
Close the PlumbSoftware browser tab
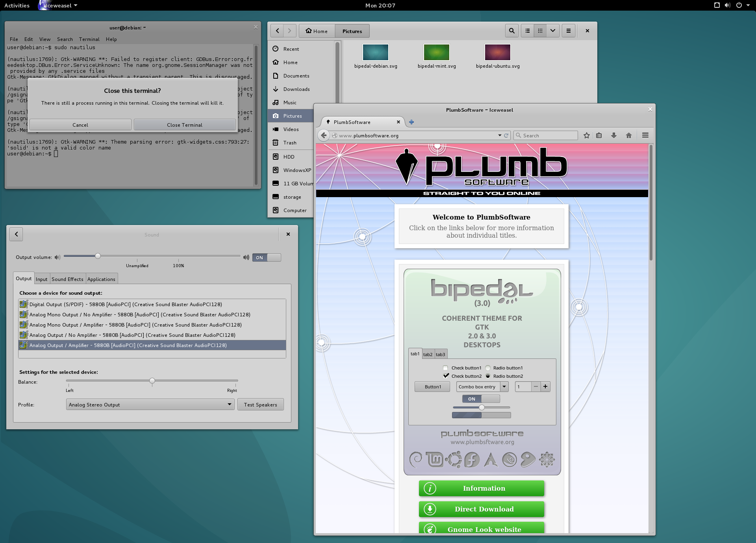click(398, 122)
